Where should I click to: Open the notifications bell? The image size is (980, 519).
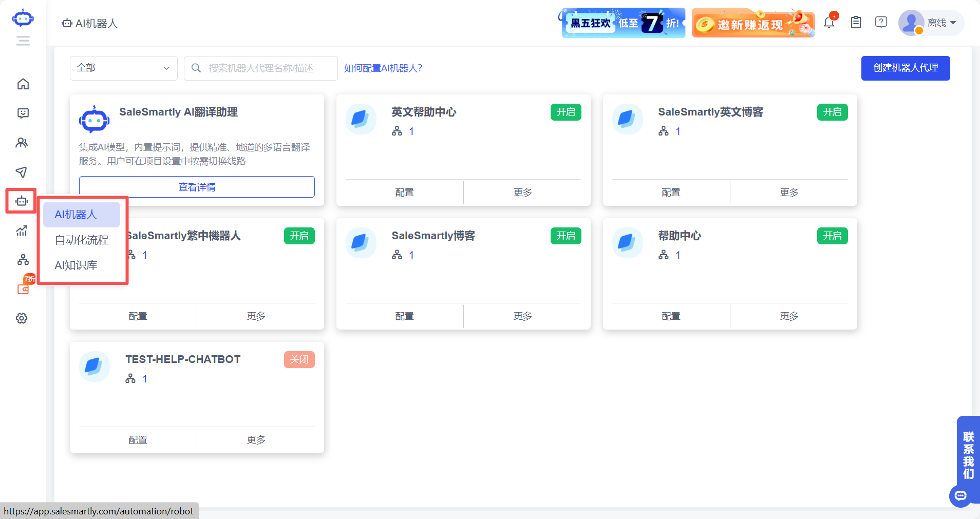pos(830,22)
